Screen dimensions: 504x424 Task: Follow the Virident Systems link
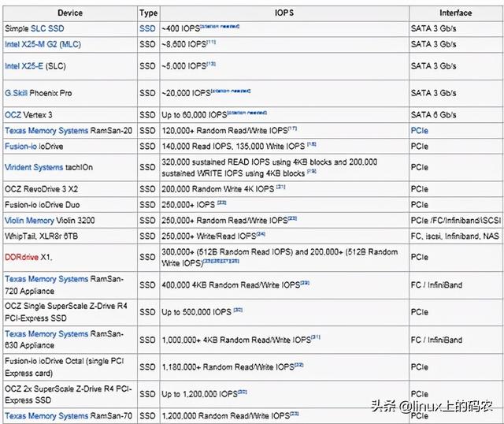34,168
